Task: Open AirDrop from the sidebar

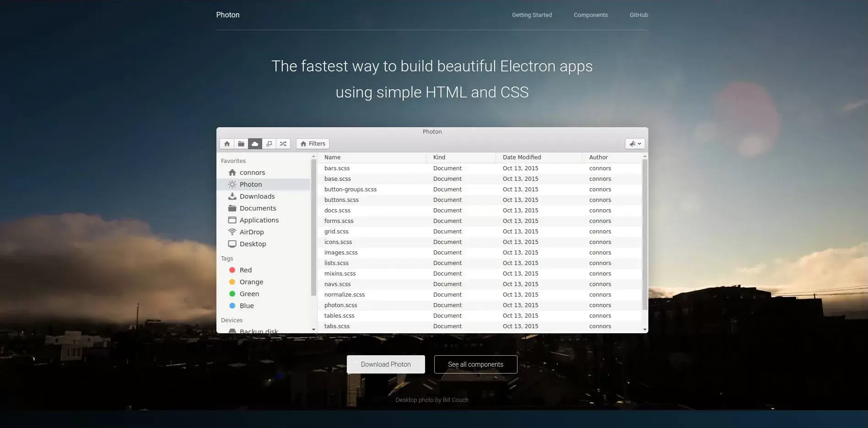Action: click(252, 232)
